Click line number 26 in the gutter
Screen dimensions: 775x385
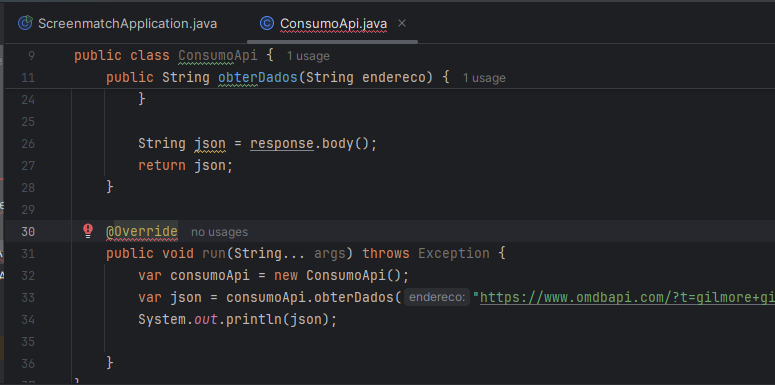[x=28, y=143]
